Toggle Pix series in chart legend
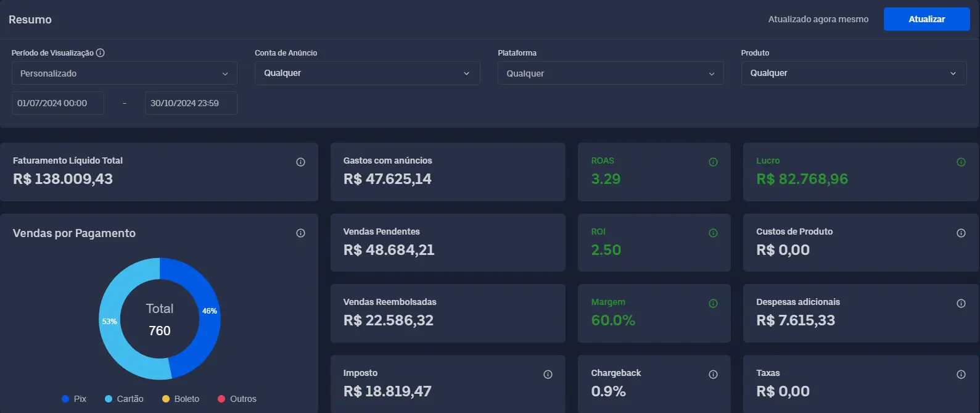 pos(74,399)
